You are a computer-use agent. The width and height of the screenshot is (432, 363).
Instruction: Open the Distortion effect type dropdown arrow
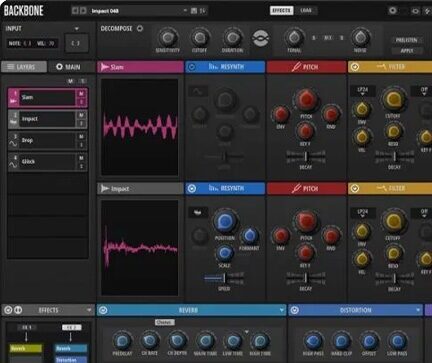[418, 310]
